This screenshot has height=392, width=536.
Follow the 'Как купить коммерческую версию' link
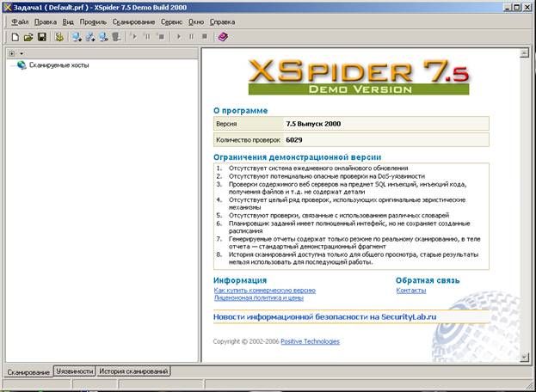coord(265,291)
